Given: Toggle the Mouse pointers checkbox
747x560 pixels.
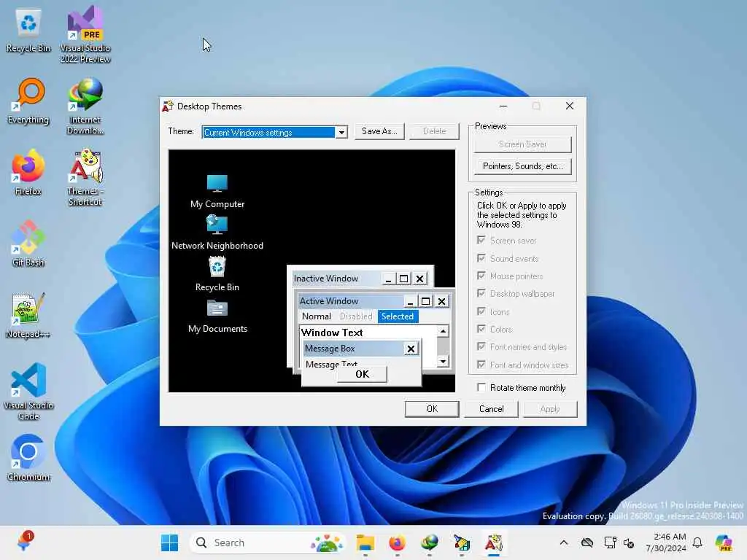Looking at the screenshot, I should (481, 276).
